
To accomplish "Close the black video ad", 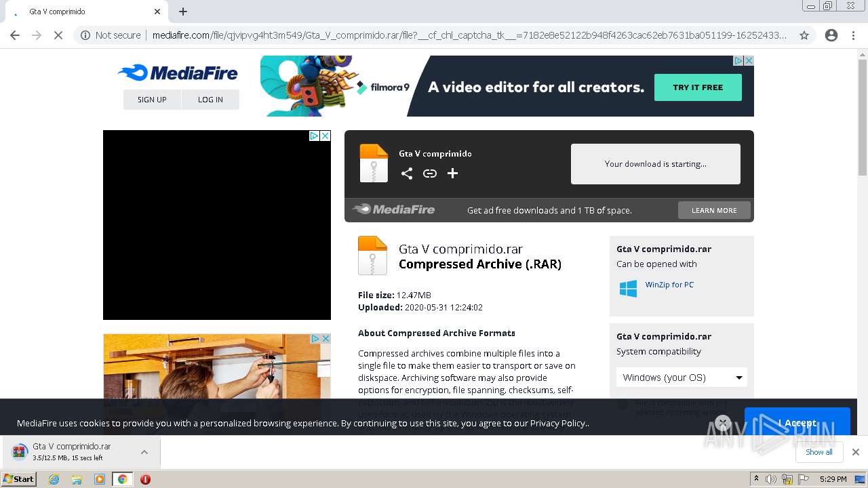I will point(325,136).
